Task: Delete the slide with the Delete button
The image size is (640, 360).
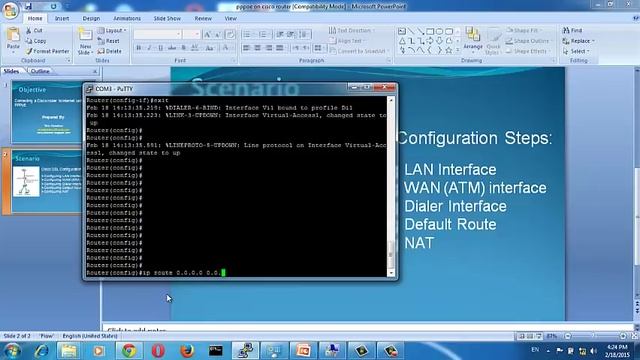Action: [110, 51]
